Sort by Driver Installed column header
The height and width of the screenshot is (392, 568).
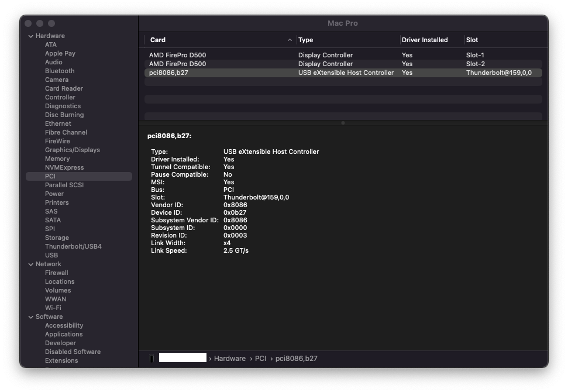pos(425,40)
